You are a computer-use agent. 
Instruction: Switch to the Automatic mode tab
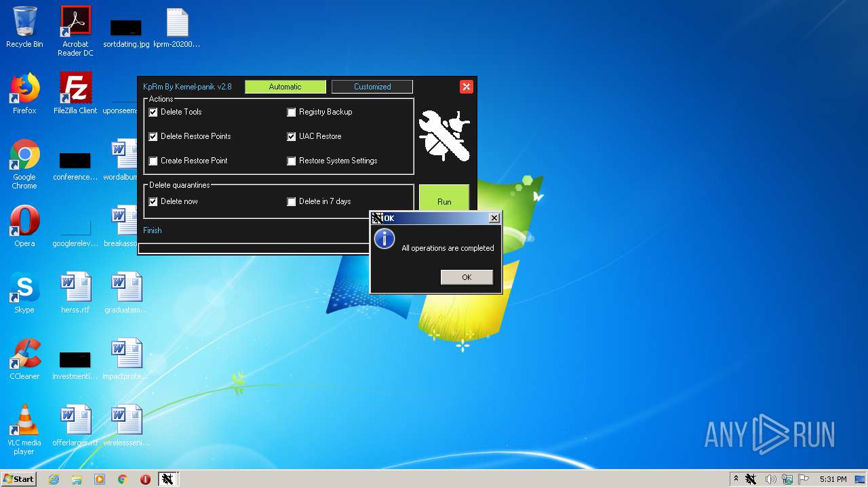[x=285, y=87]
